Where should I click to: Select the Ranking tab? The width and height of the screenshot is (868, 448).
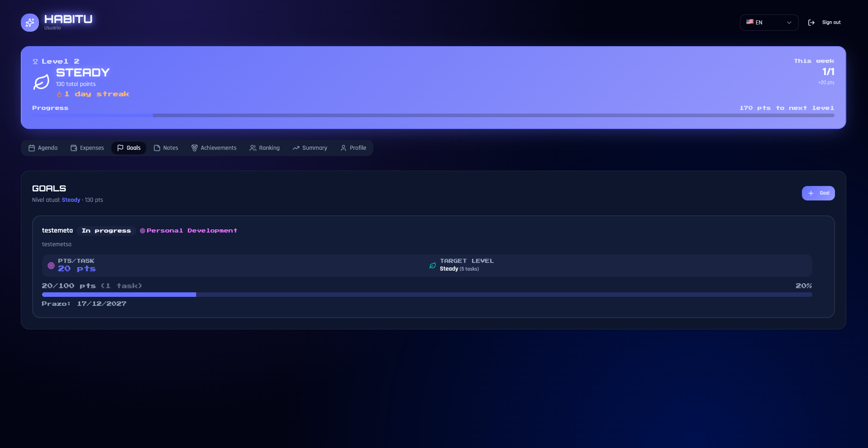pos(265,148)
